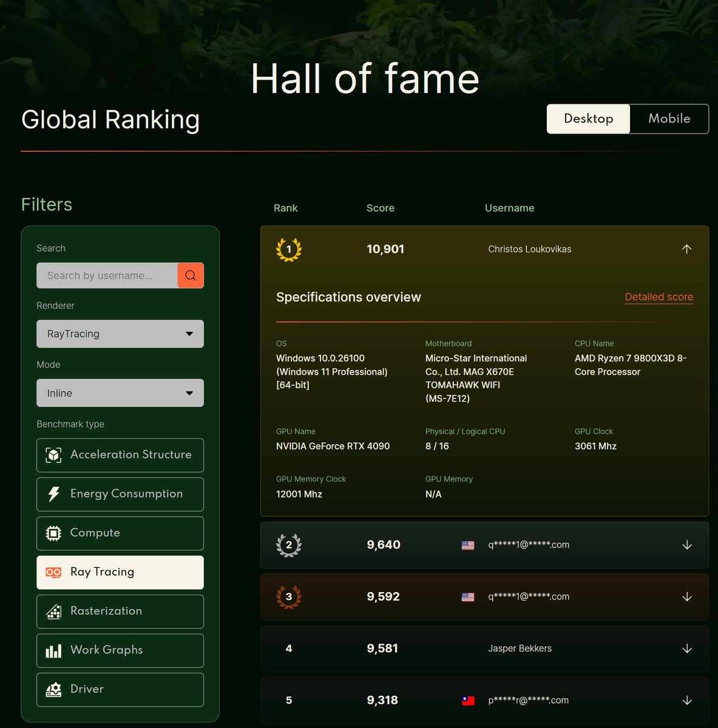Image resolution: width=718 pixels, height=728 pixels.
Task: Select the Desktop tab
Action: [x=588, y=118]
